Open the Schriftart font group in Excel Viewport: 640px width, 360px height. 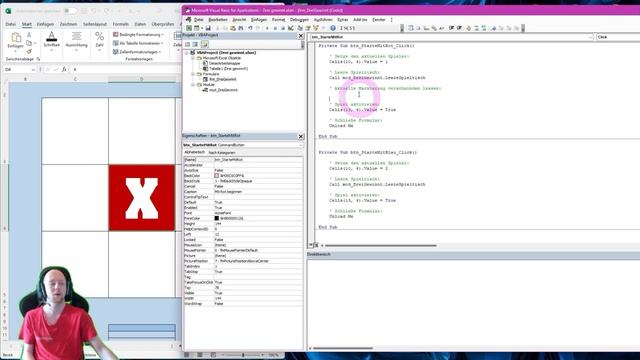[51, 41]
